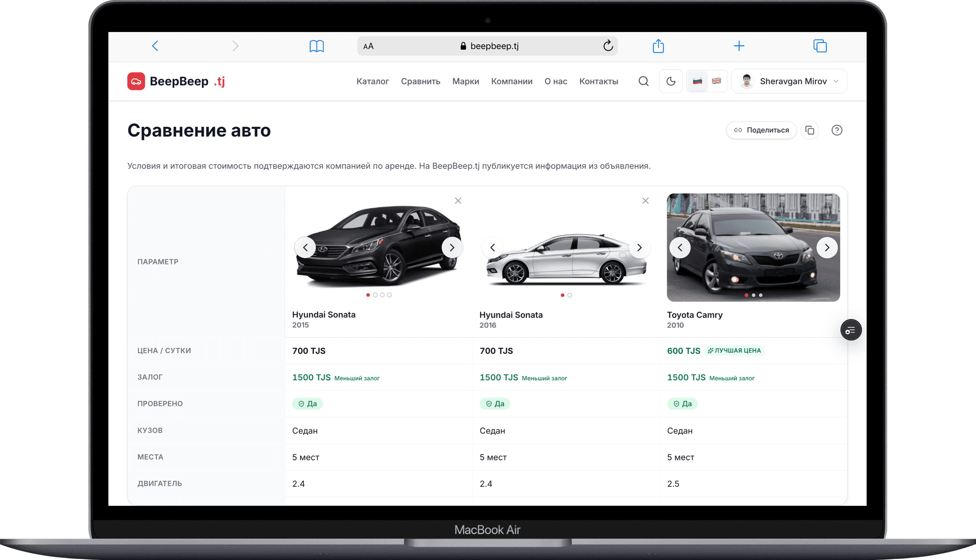Open Safari bookmarks book icon
976x560 pixels.
tap(316, 46)
